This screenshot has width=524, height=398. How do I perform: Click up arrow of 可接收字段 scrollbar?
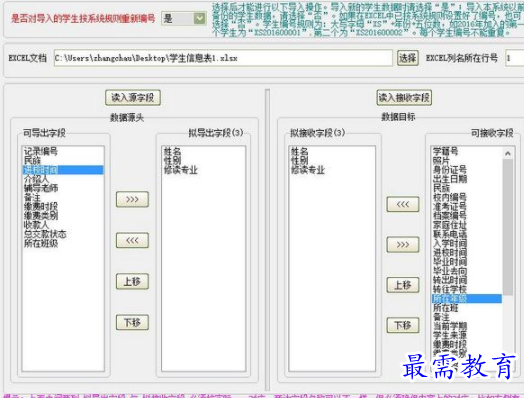[508, 153]
